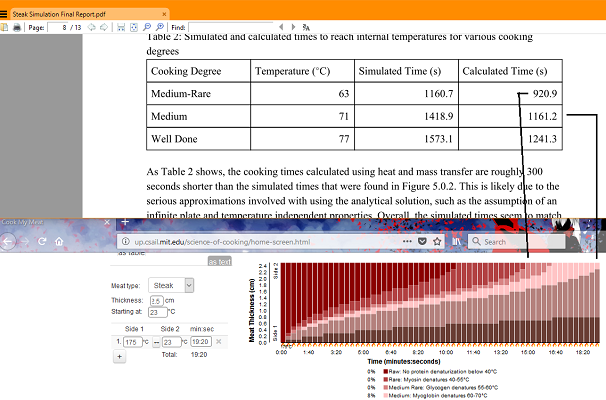606x400 pixels.
Task: Add a cooking step with the plus button
Action: pyautogui.click(x=119, y=356)
